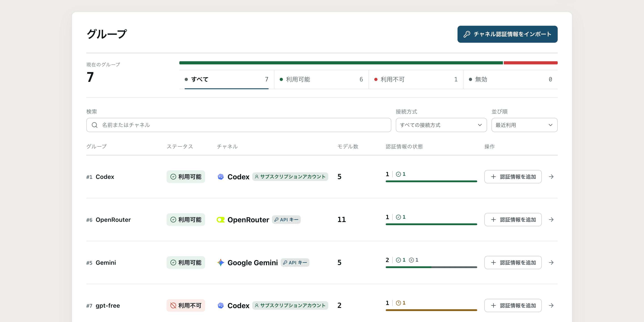Click OpenRouter model count 11
The image size is (644, 322).
click(341, 220)
